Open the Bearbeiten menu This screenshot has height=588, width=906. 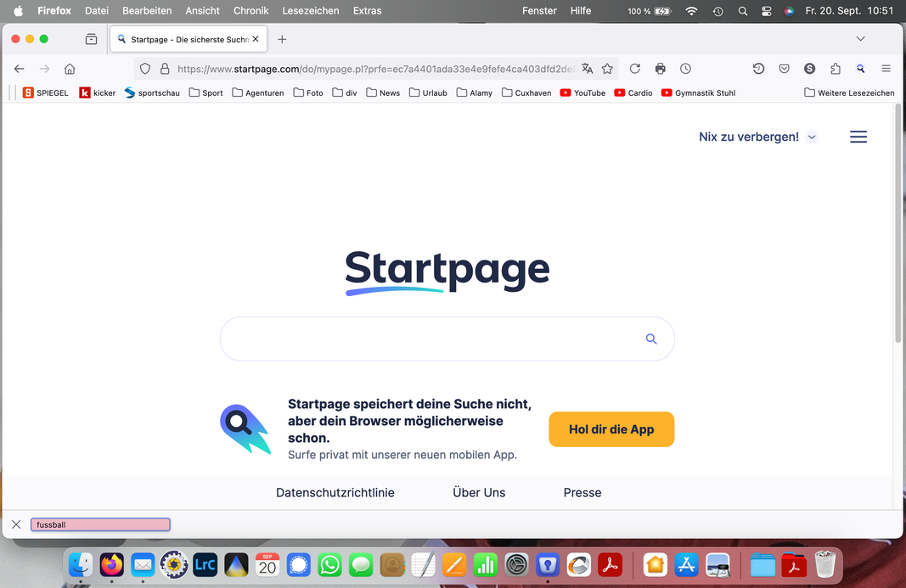click(x=147, y=10)
